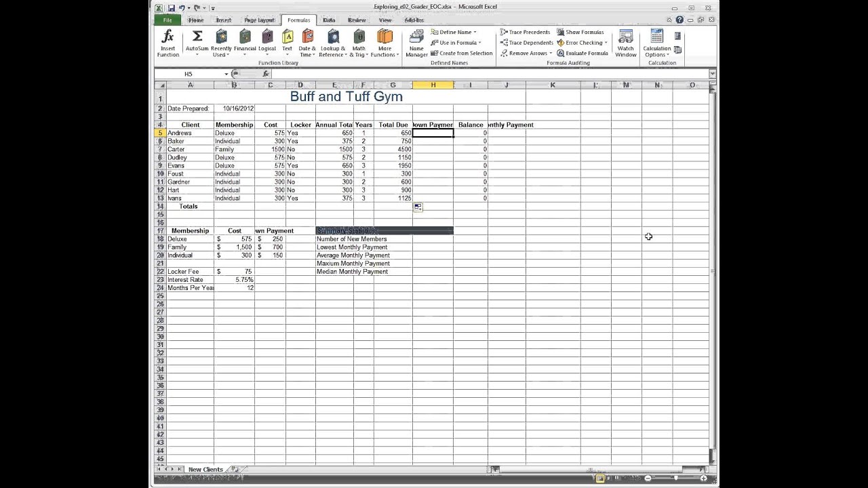Click Remove Arrows
The image size is (868, 488).
click(x=525, y=54)
